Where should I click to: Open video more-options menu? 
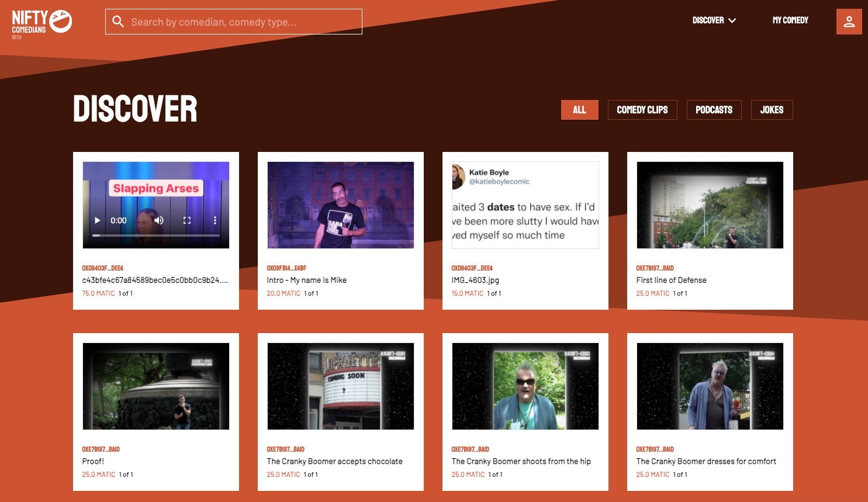(215, 220)
